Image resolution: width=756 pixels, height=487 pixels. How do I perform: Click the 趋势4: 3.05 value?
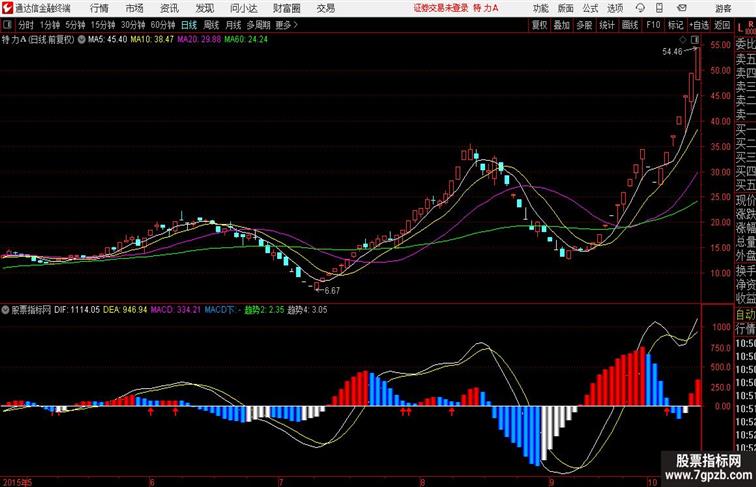307,310
